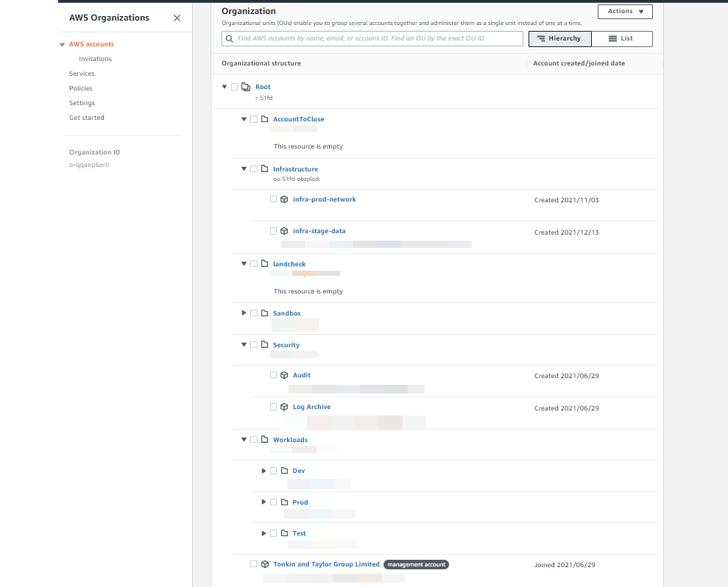This screenshot has width=728, height=587.
Task: Switch to the List view
Action: (621, 38)
